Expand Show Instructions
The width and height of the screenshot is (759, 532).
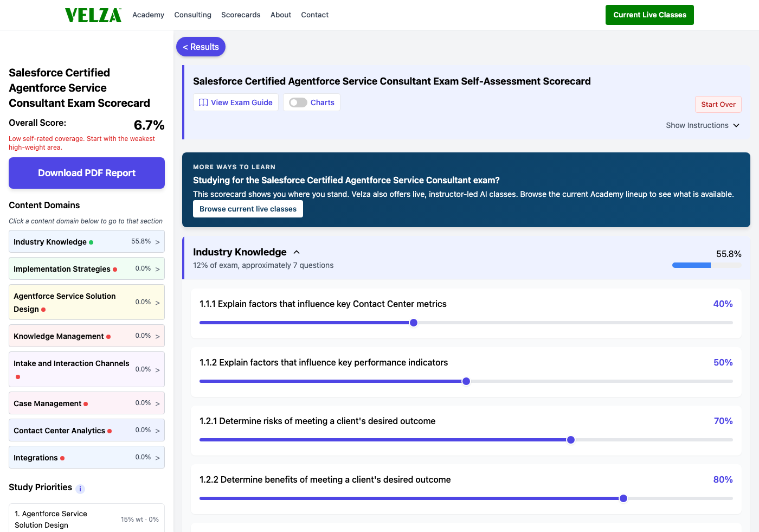pos(703,125)
